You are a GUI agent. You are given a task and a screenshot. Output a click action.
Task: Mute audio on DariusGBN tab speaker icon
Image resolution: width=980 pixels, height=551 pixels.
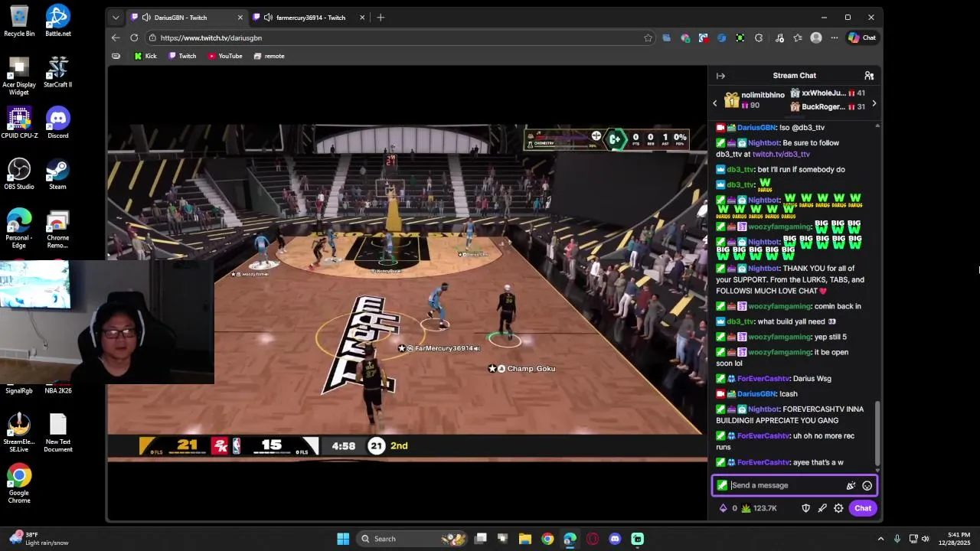pyautogui.click(x=146, y=18)
